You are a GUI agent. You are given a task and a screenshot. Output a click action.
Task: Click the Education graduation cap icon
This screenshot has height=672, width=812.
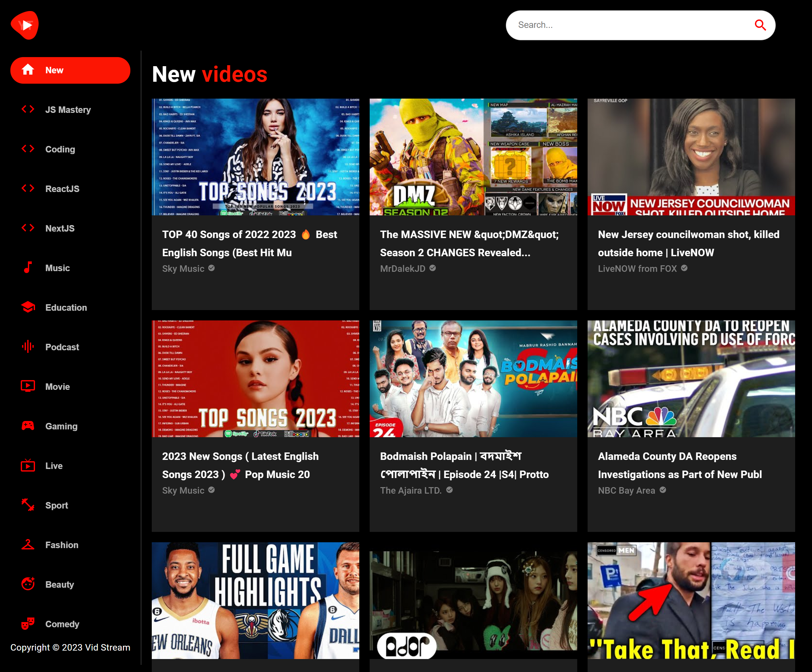point(28,307)
